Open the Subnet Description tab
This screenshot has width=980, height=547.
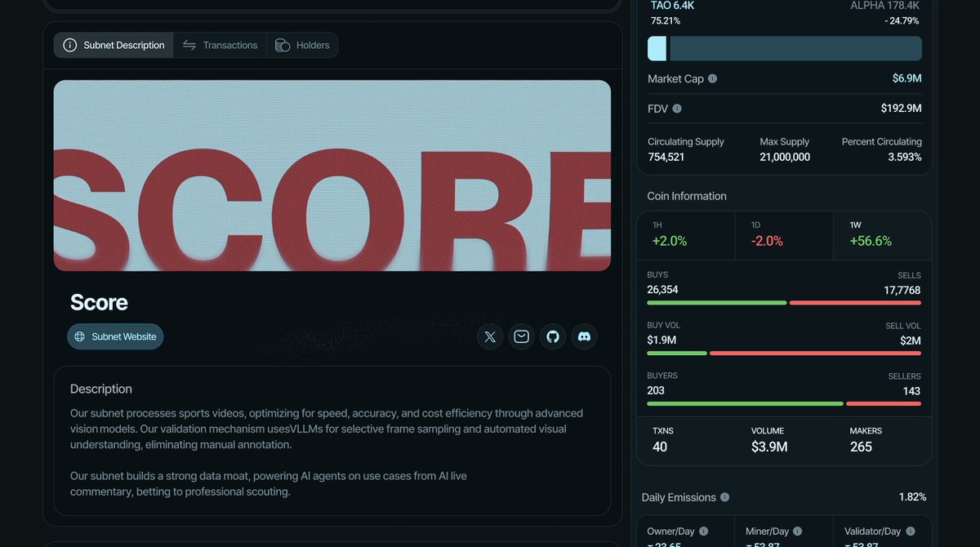[x=114, y=46]
